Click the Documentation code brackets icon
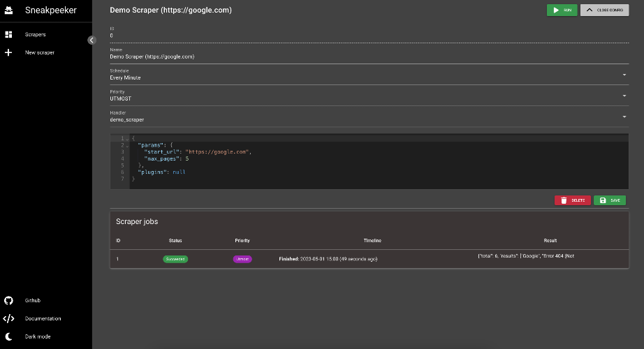The image size is (644, 349). click(x=8, y=318)
